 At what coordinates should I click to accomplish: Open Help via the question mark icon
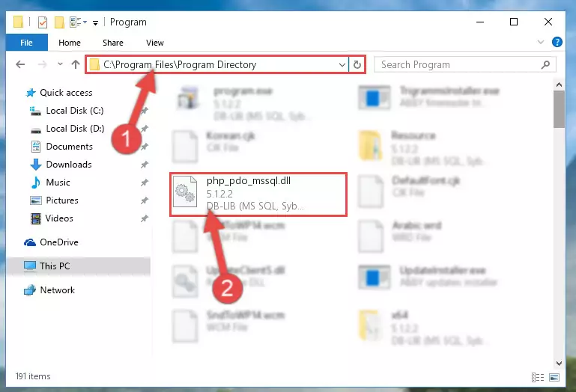(557, 42)
